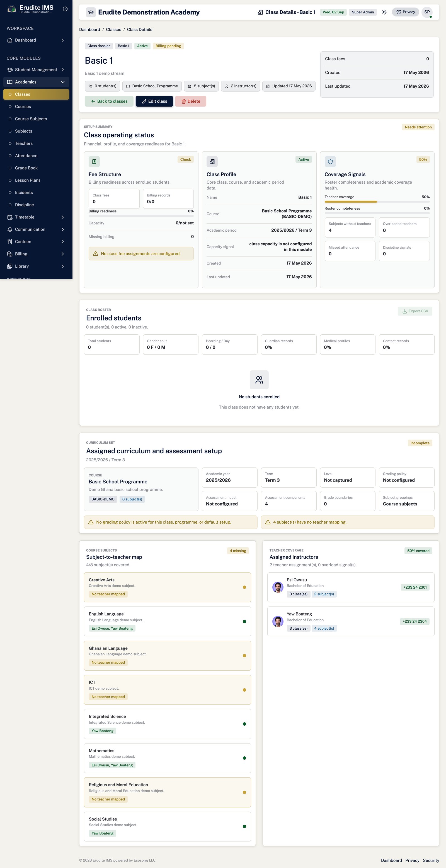Click the Edit class button
The image size is (446, 868).
click(x=154, y=101)
